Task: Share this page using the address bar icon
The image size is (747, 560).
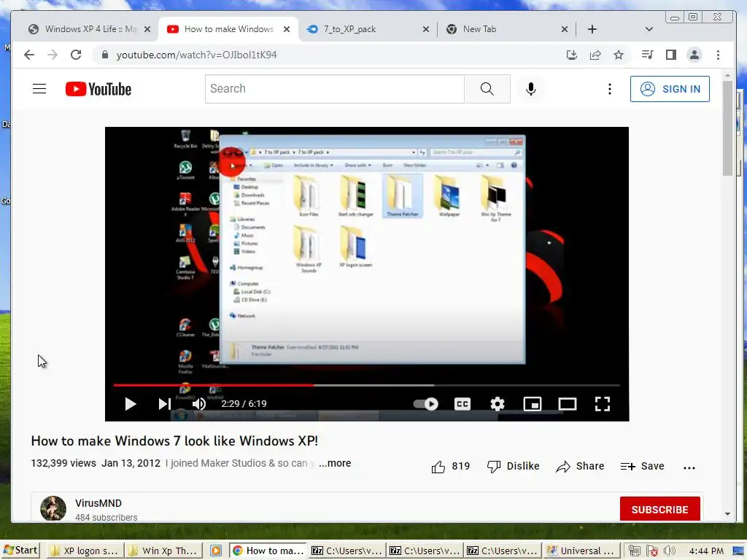Action: pyautogui.click(x=595, y=55)
